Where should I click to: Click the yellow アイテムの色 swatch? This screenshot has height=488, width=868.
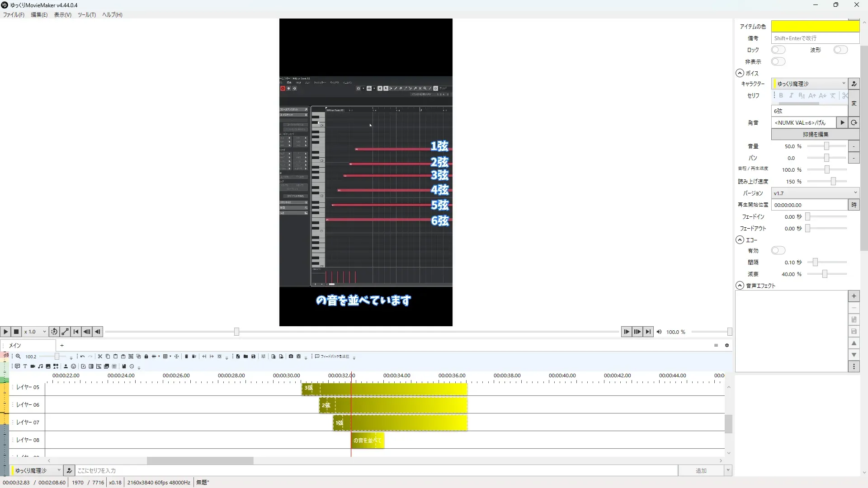click(815, 26)
